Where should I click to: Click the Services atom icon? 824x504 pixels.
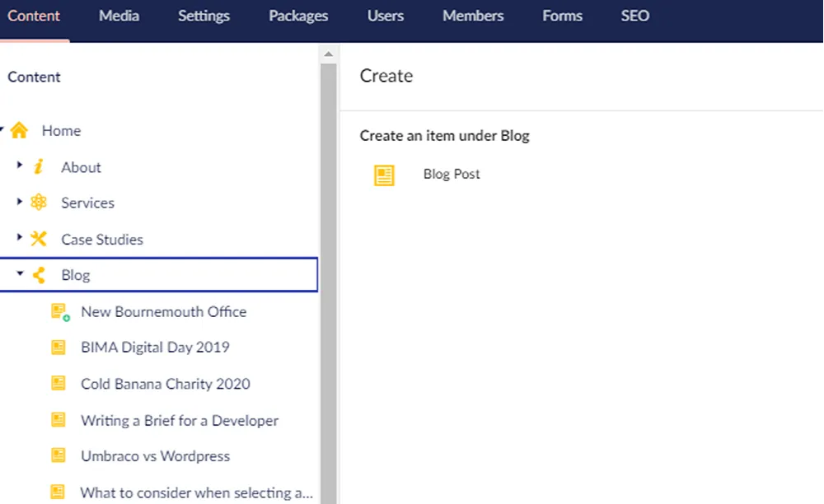click(39, 202)
